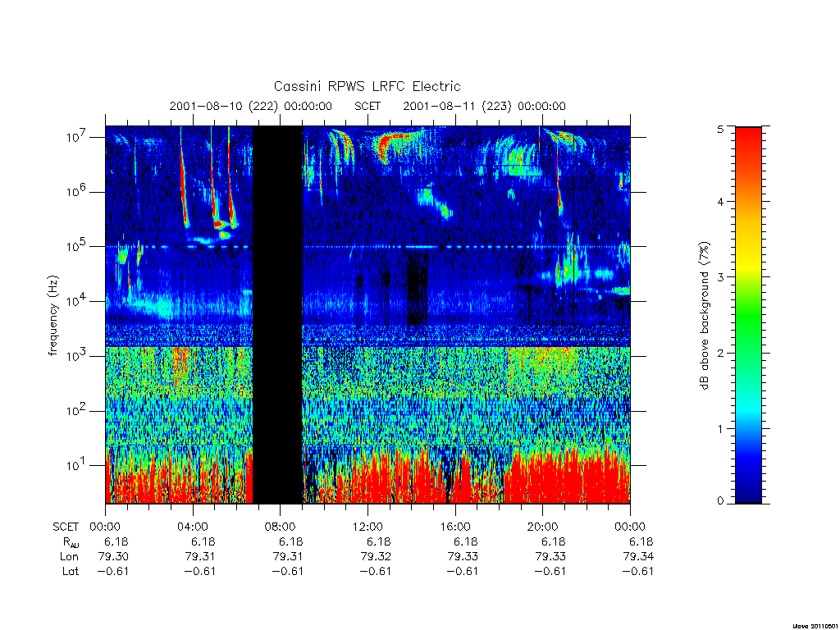Click the longitude value "79.32"
This screenshot has width=840, height=630.
click(376, 557)
